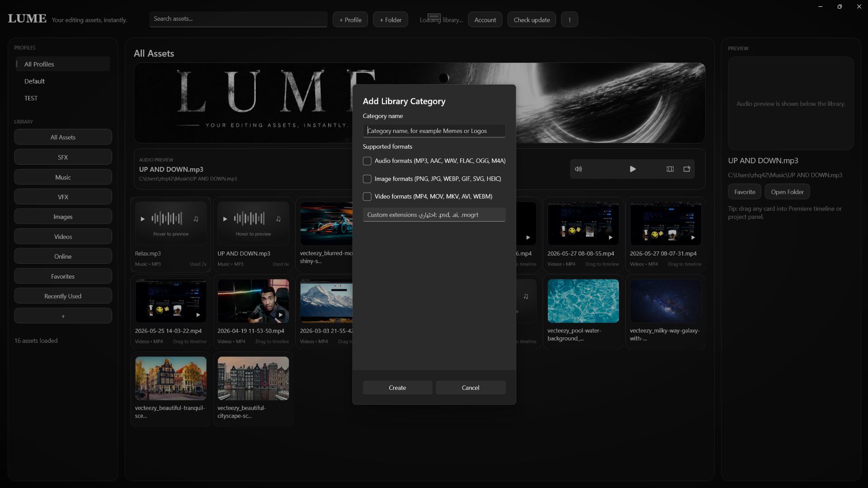
Task: Click the LUME logo in the header
Action: (27, 19)
